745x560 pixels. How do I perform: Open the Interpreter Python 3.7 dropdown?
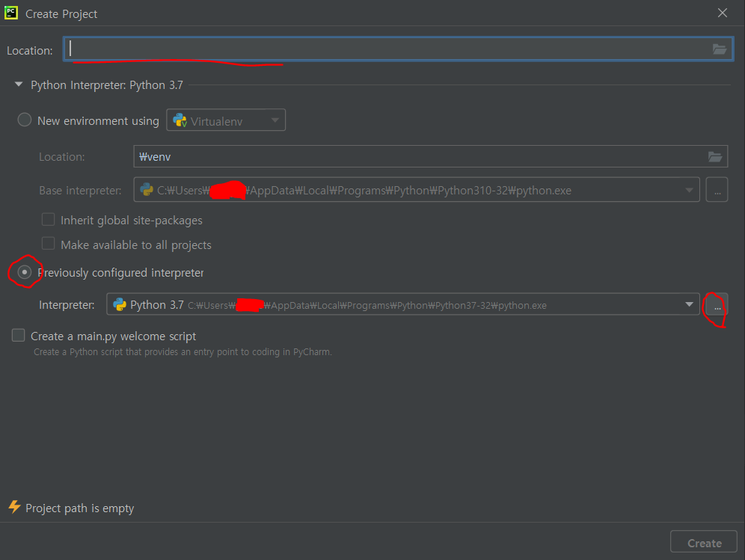(403, 304)
